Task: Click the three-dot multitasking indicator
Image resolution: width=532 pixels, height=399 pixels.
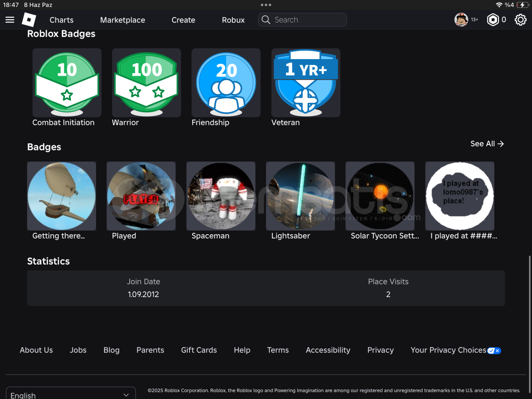Action: (x=266, y=5)
